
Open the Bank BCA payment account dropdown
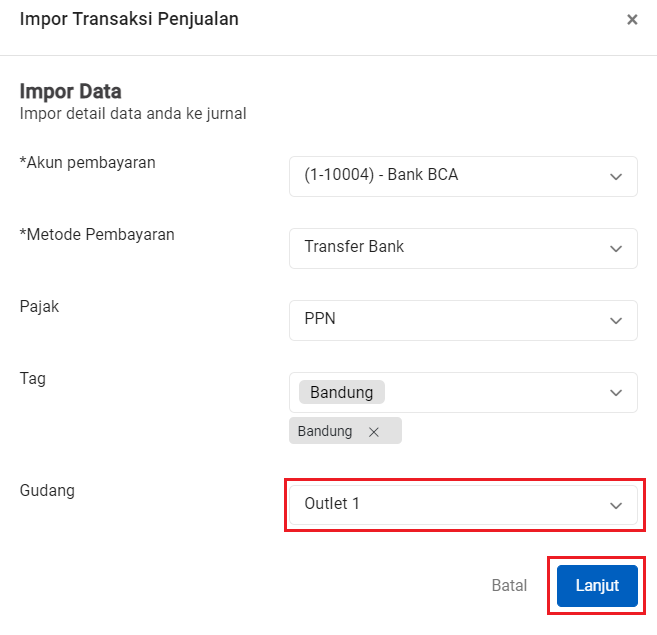point(450,176)
